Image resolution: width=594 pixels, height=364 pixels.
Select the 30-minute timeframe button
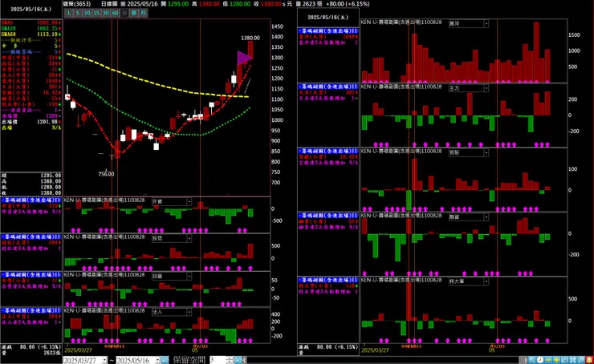coord(106,13)
